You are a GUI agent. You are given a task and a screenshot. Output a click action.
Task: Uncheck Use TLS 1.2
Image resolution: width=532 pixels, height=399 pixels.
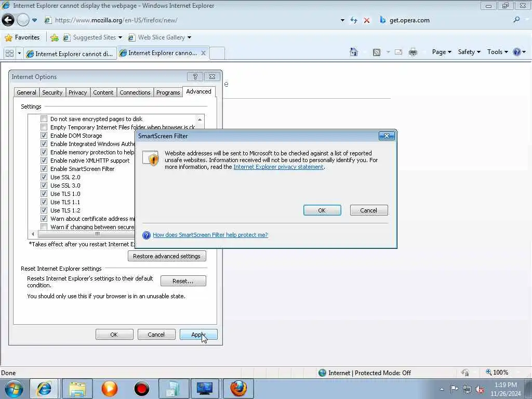pyautogui.click(x=44, y=210)
